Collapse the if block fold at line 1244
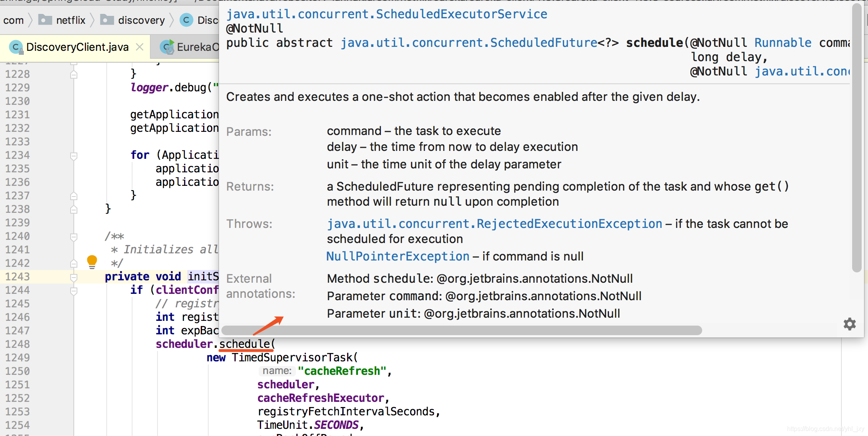 74,290
